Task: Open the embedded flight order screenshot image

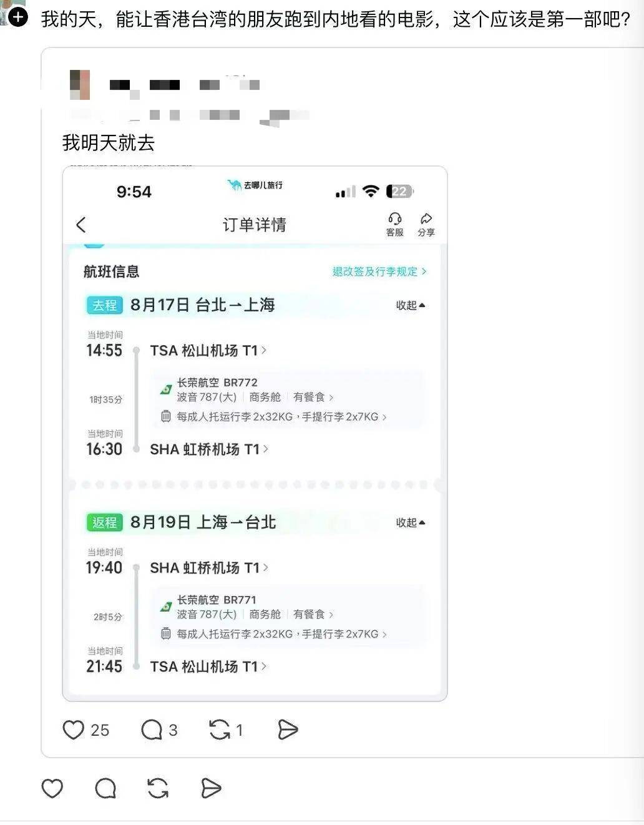Action: pos(255,434)
